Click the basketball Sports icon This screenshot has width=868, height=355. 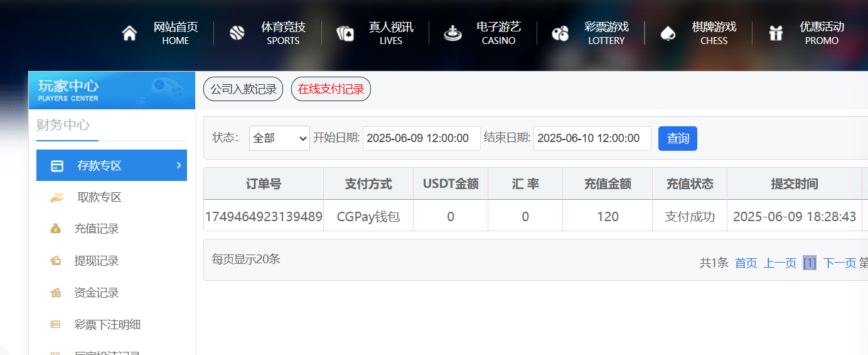click(x=237, y=33)
